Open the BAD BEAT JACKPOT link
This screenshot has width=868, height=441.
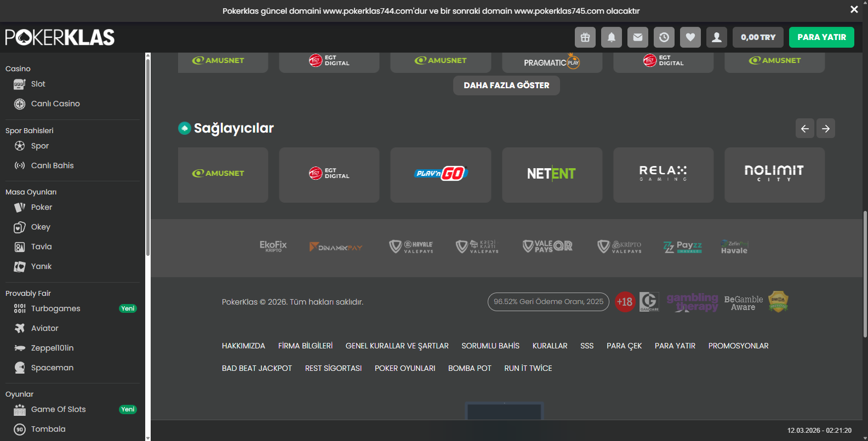[257, 368]
